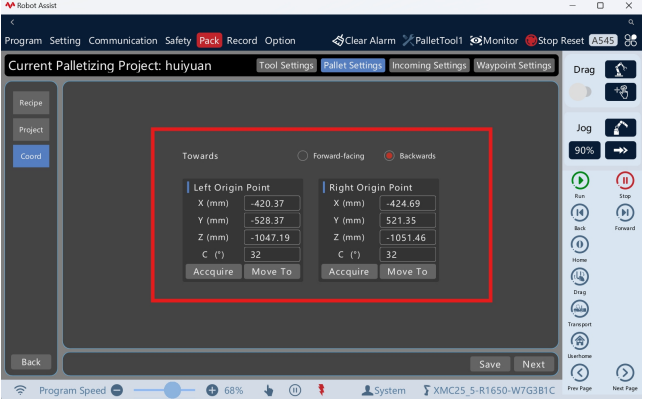Start the program with Run

point(580,181)
